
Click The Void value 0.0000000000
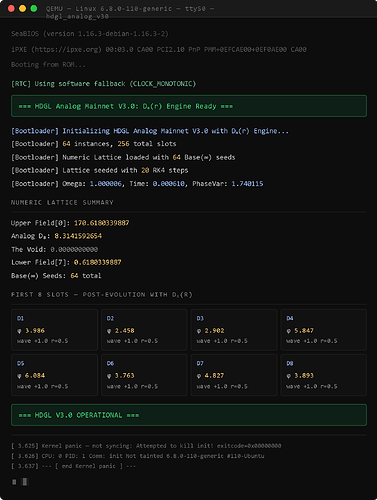(x=74, y=249)
